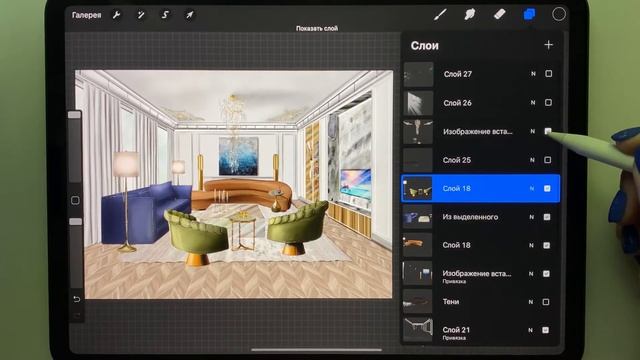The height and width of the screenshot is (360, 640).
Task: Tap the blue painting on canvas wall
Action: (238, 156)
